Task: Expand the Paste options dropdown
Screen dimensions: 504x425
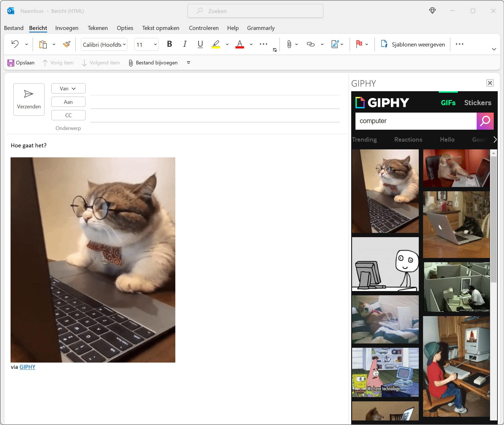Action: click(54, 44)
